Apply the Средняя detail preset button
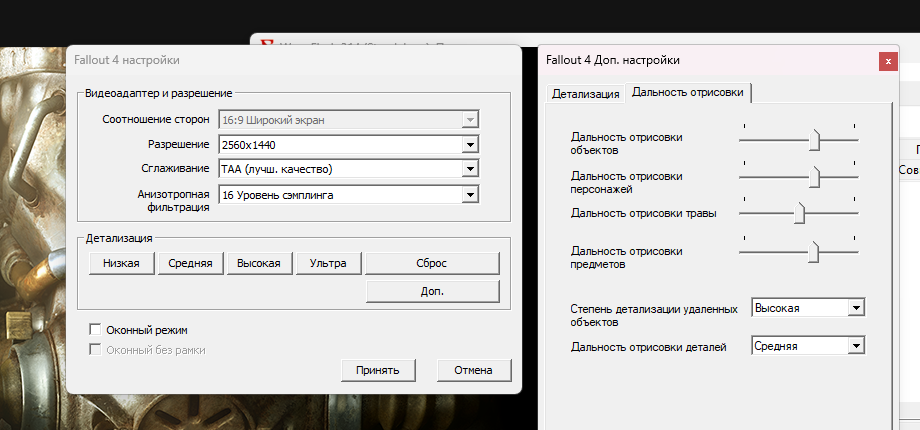This screenshot has height=430, width=920. (190, 263)
